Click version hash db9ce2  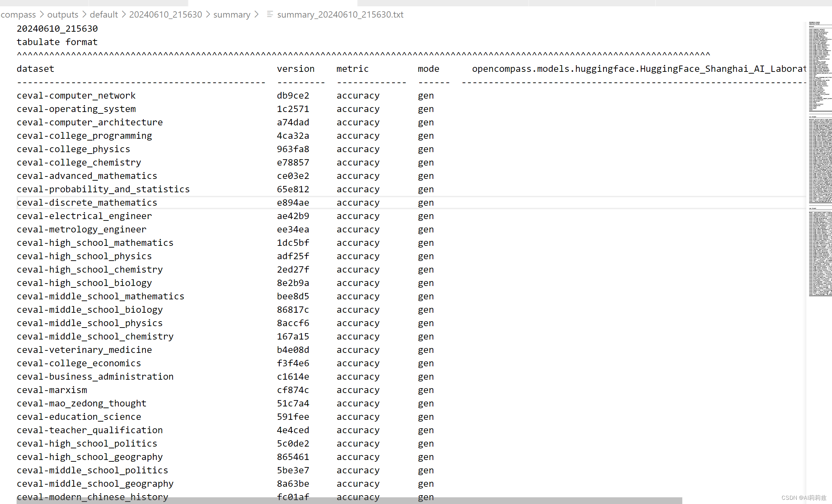[x=293, y=95]
